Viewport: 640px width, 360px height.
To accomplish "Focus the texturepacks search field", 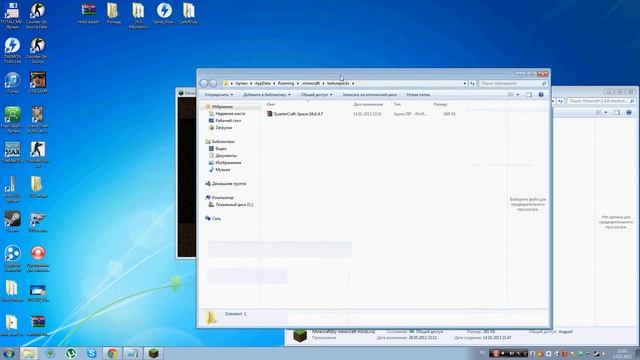I will point(513,83).
